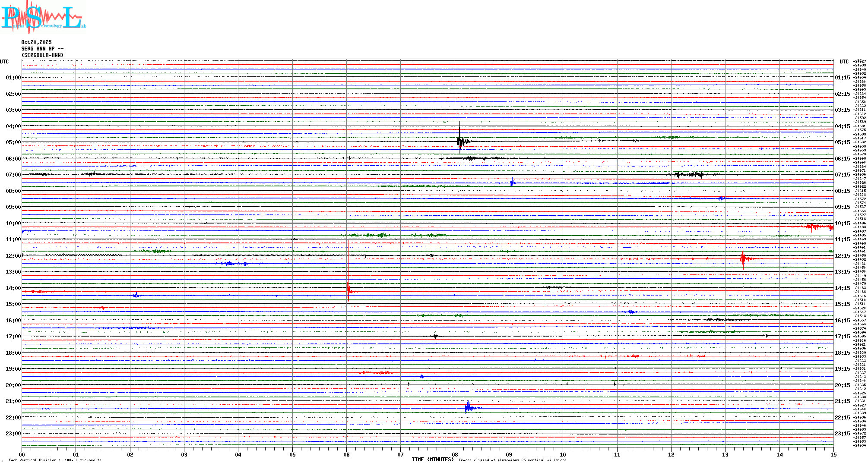Click the 23:00 hour label on left

point(13,434)
